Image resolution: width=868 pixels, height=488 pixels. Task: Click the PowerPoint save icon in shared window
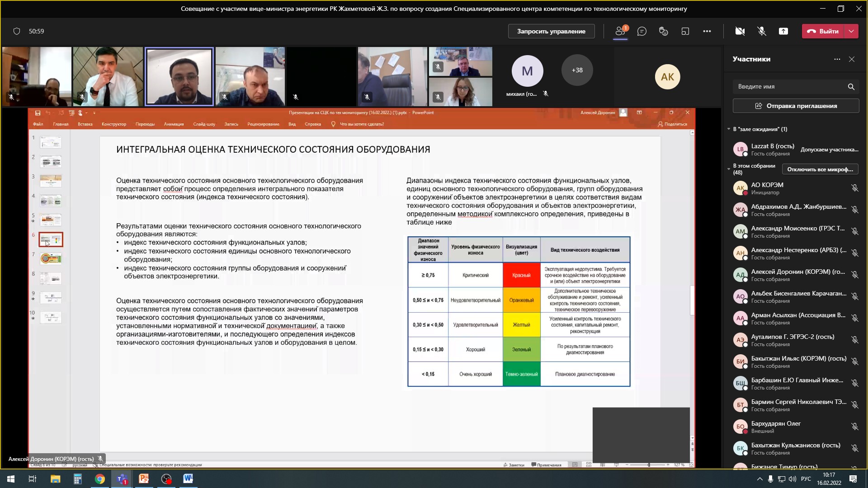[38, 113]
